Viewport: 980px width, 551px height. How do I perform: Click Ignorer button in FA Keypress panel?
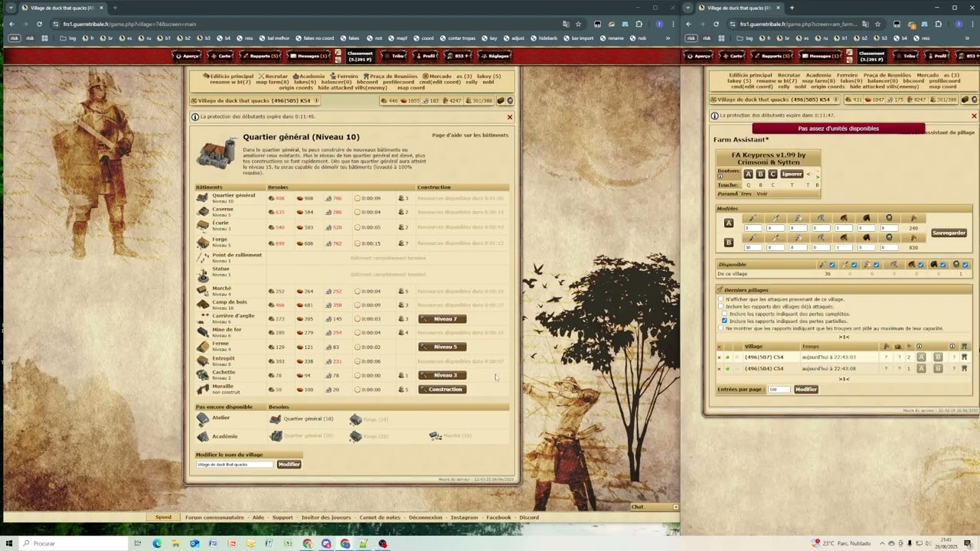(x=792, y=174)
